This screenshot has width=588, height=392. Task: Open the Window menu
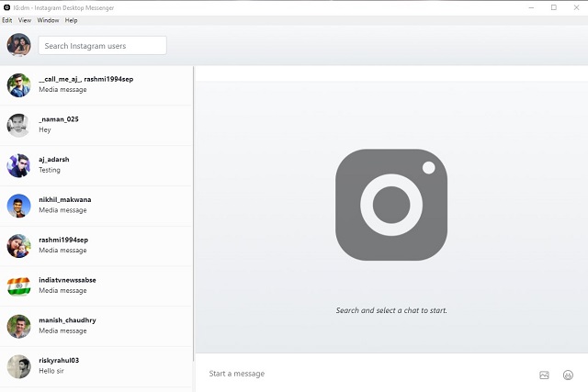pos(48,20)
